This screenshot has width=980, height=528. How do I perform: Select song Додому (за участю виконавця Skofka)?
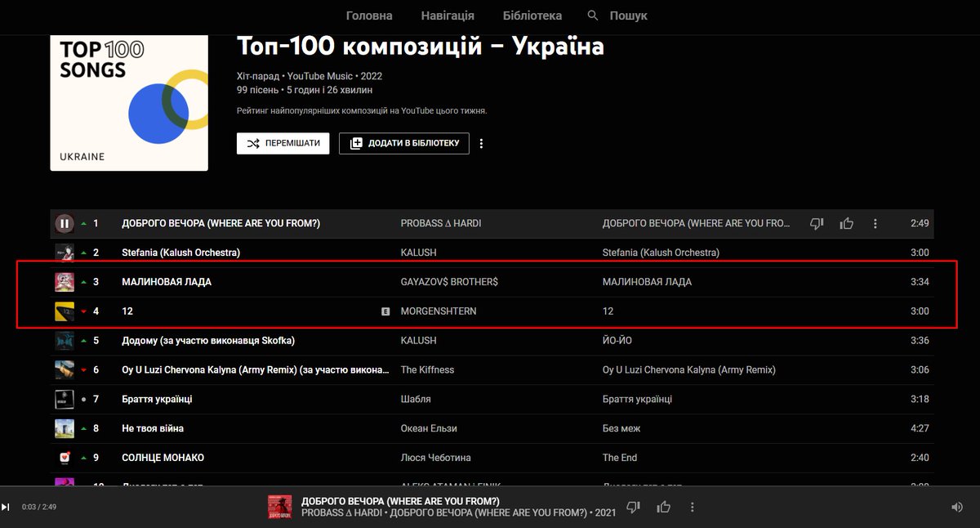click(x=208, y=340)
